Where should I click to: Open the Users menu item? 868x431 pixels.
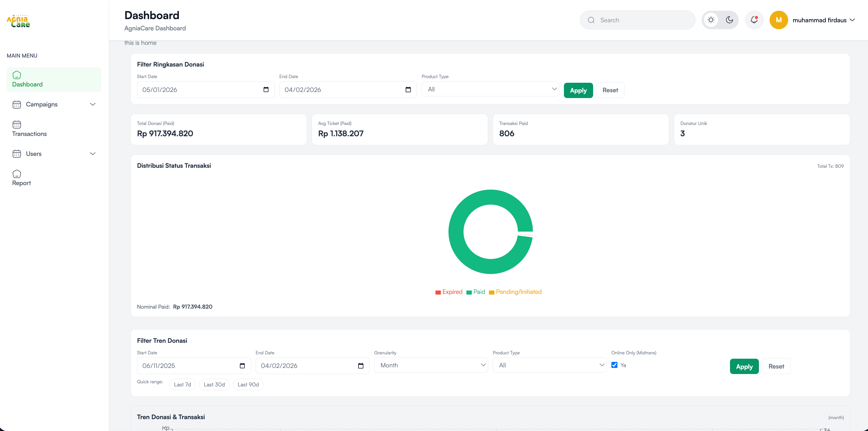54,154
